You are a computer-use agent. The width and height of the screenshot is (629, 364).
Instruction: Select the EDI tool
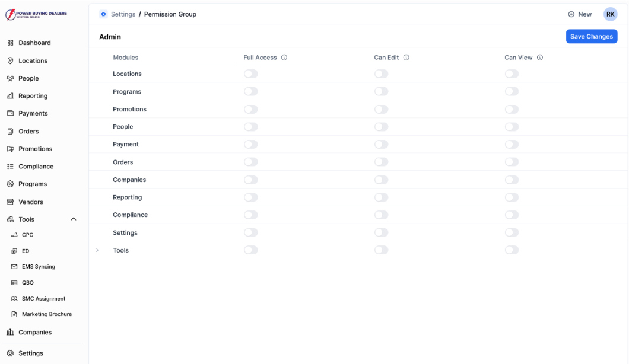pyautogui.click(x=26, y=251)
